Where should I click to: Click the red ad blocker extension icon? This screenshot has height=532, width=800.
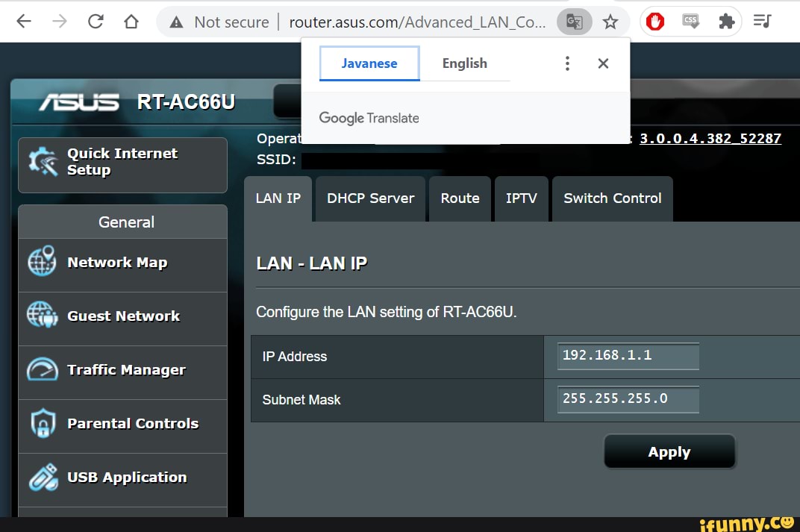pos(655,22)
